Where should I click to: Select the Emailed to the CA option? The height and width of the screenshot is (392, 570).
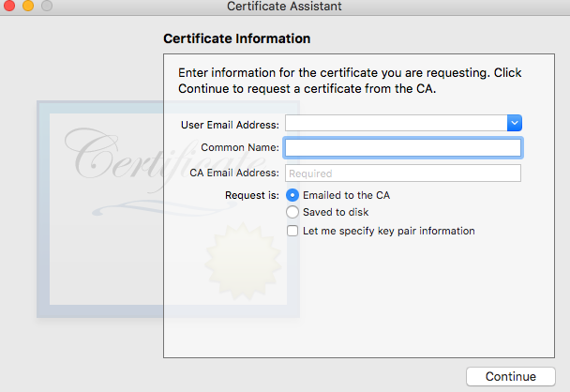click(292, 195)
